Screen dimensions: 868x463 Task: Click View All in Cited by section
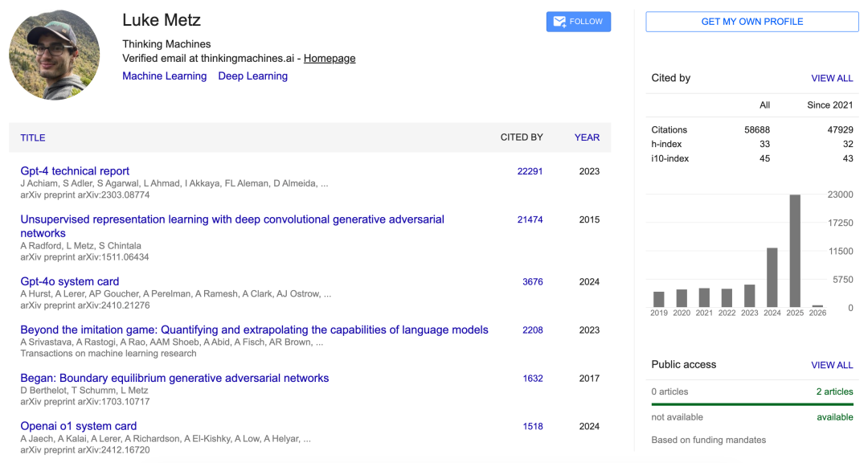coord(832,78)
